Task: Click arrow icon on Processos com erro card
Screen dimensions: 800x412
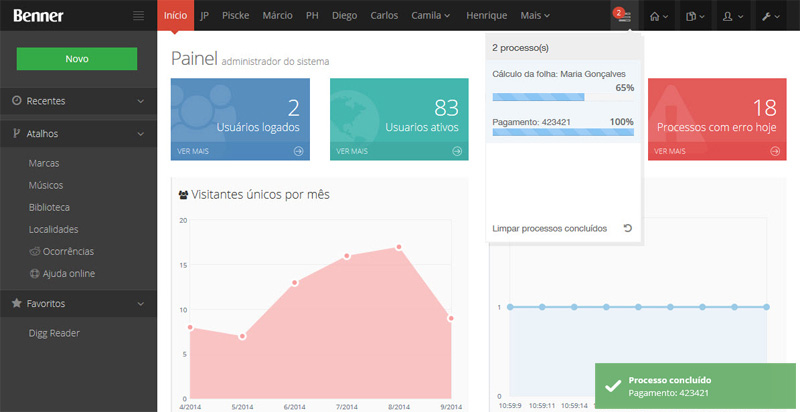Action: (775, 152)
